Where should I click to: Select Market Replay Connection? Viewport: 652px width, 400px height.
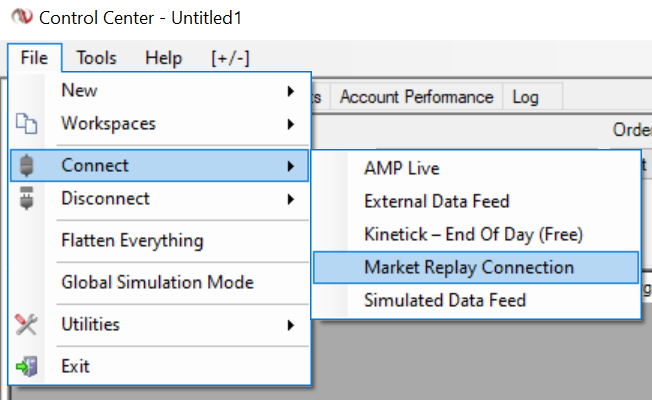tap(469, 267)
